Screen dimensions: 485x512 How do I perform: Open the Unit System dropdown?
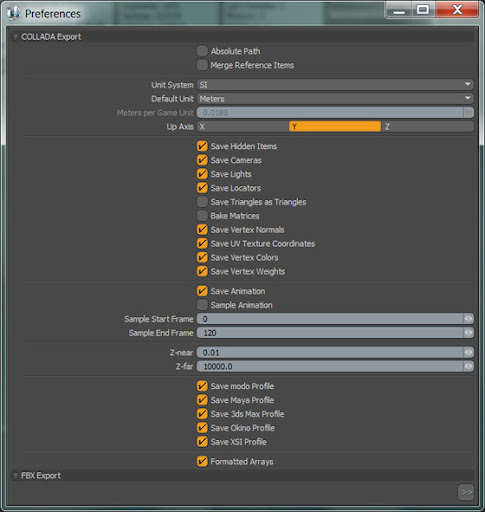335,85
